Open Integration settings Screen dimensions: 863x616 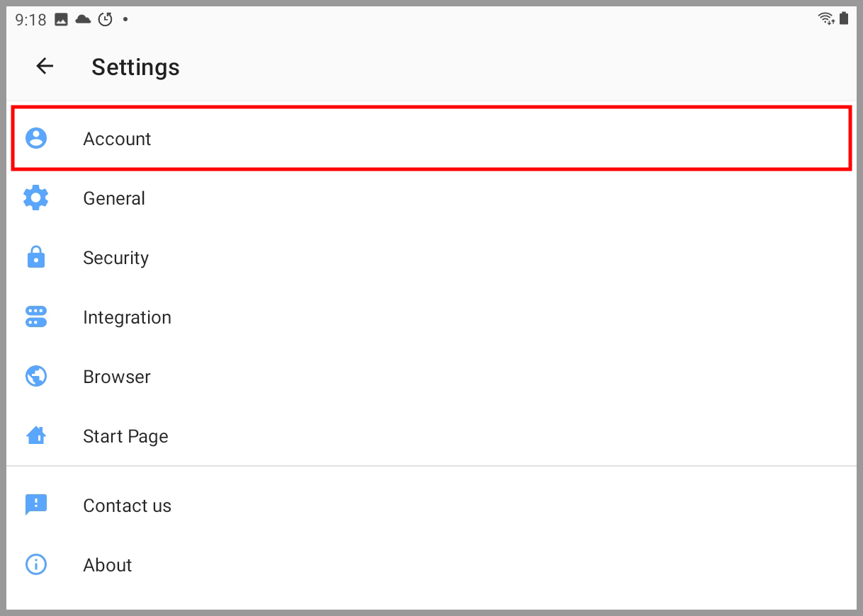click(431, 317)
